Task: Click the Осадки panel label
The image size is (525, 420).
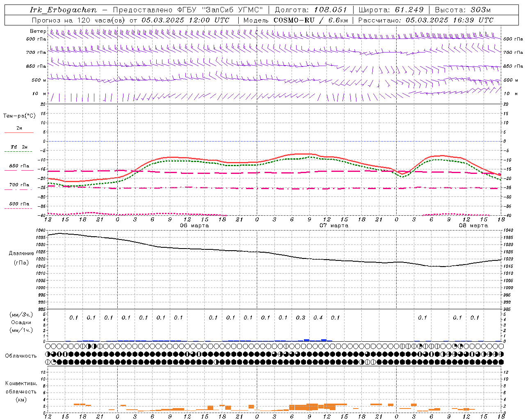Action: [21, 322]
